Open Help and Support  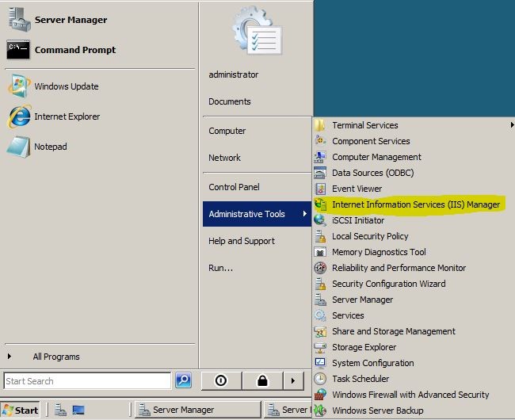242,241
